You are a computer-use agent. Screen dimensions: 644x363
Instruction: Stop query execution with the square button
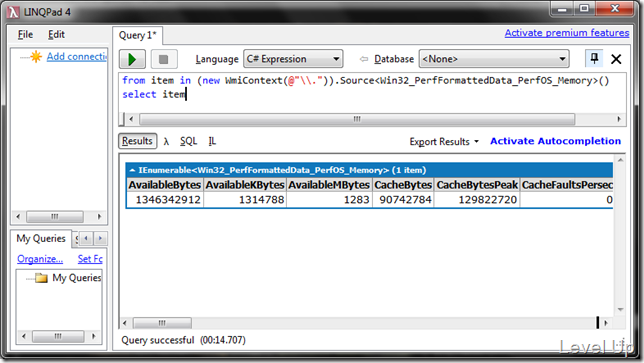[163, 59]
